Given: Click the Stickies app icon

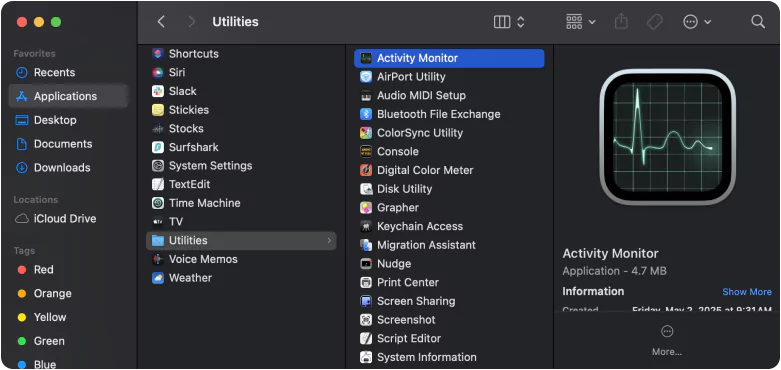Looking at the screenshot, I should [158, 110].
